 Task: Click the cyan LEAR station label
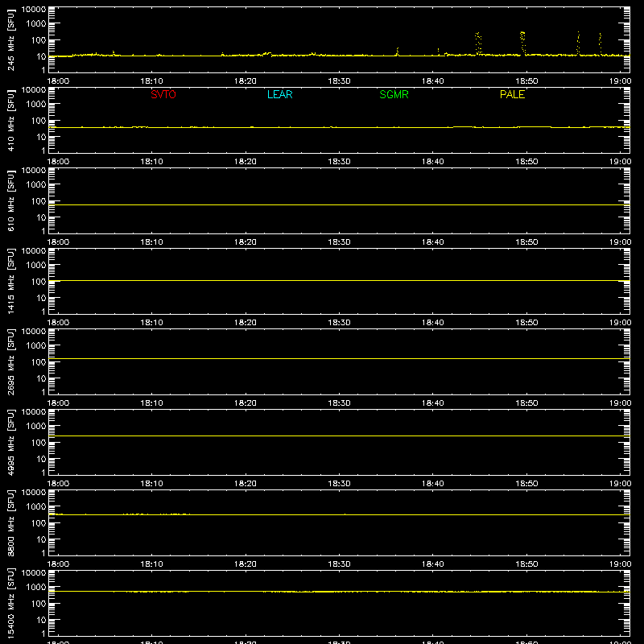279,94
